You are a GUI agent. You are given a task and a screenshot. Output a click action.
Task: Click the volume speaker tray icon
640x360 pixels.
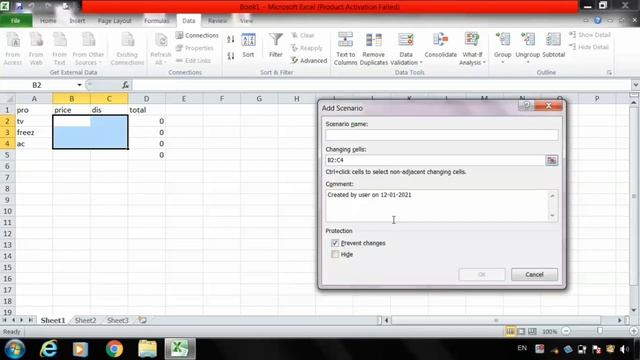[x=624, y=349]
